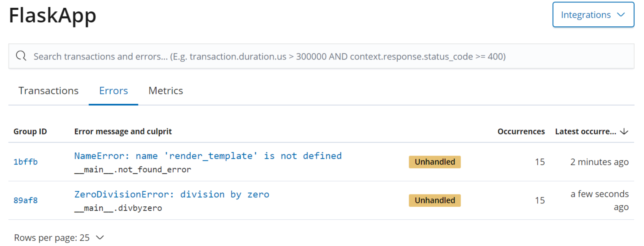Click the Unhandled badge on the NameError row
The height and width of the screenshot is (246, 644).
click(435, 162)
